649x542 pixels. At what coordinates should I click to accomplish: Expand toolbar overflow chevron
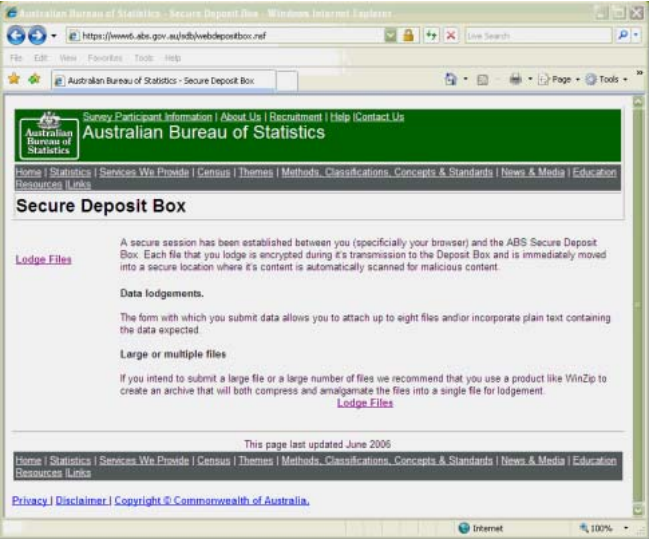click(639, 72)
